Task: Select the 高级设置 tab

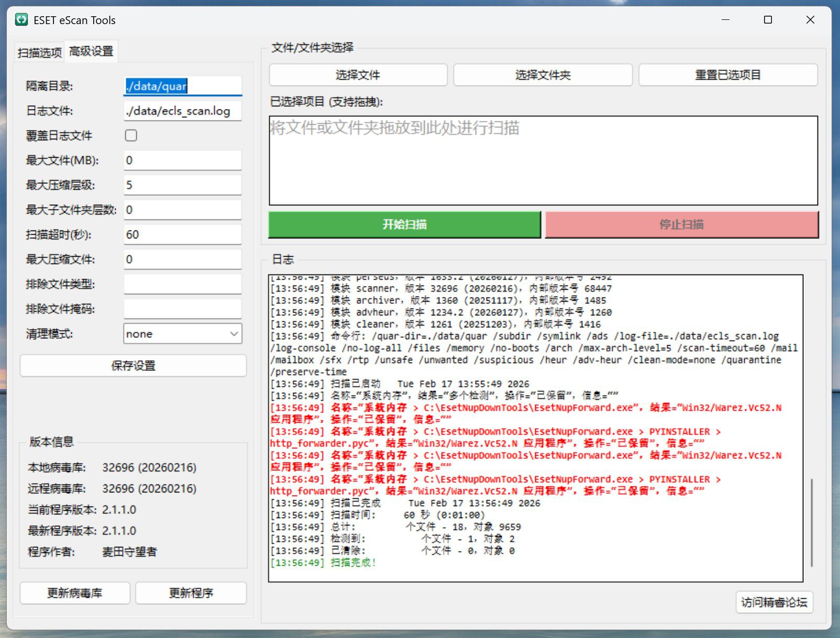Action: pyautogui.click(x=91, y=51)
